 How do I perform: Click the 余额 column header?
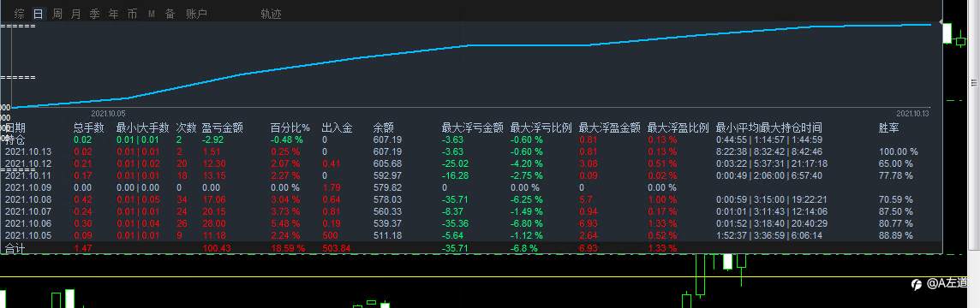[x=384, y=128]
